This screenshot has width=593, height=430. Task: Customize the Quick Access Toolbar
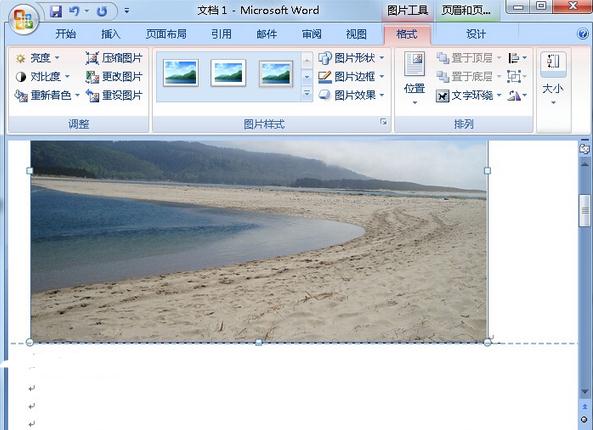click(127, 11)
